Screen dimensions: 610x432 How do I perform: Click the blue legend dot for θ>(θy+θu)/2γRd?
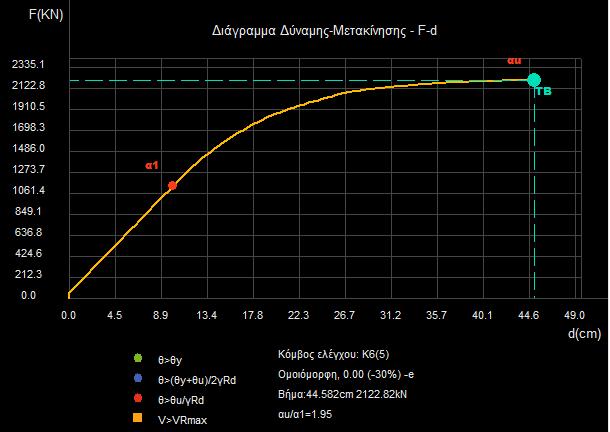pyautogui.click(x=138, y=378)
